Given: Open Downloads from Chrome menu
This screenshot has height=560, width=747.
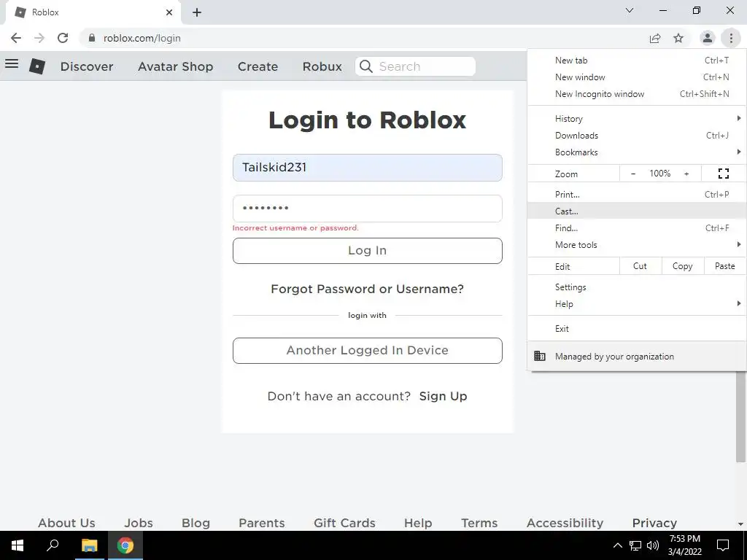Looking at the screenshot, I should [x=637, y=135].
